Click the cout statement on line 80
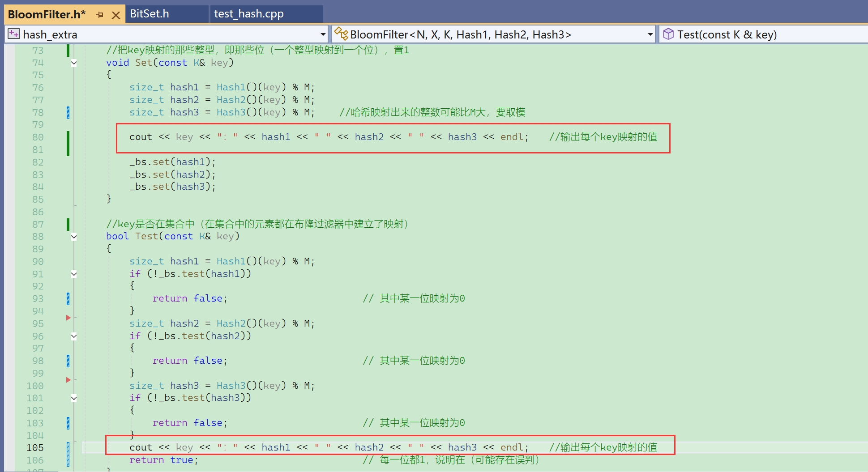The height and width of the screenshot is (472, 868). pyautogui.click(x=329, y=137)
